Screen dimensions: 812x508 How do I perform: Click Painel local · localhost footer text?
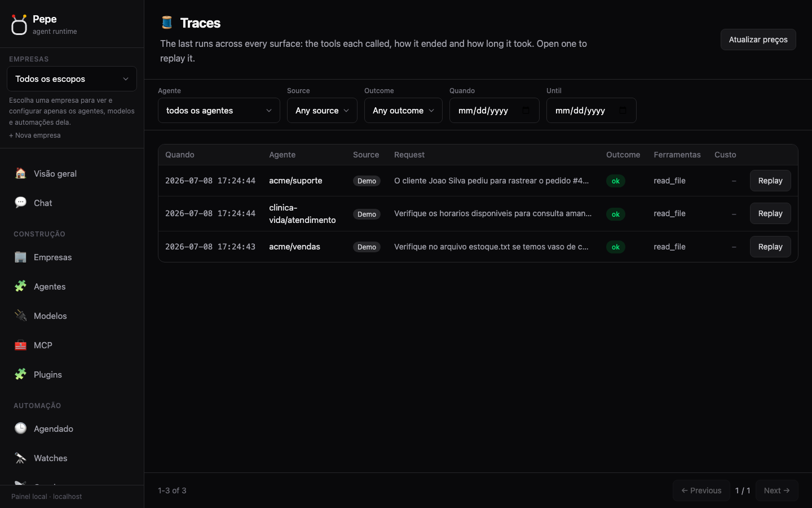point(46,497)
